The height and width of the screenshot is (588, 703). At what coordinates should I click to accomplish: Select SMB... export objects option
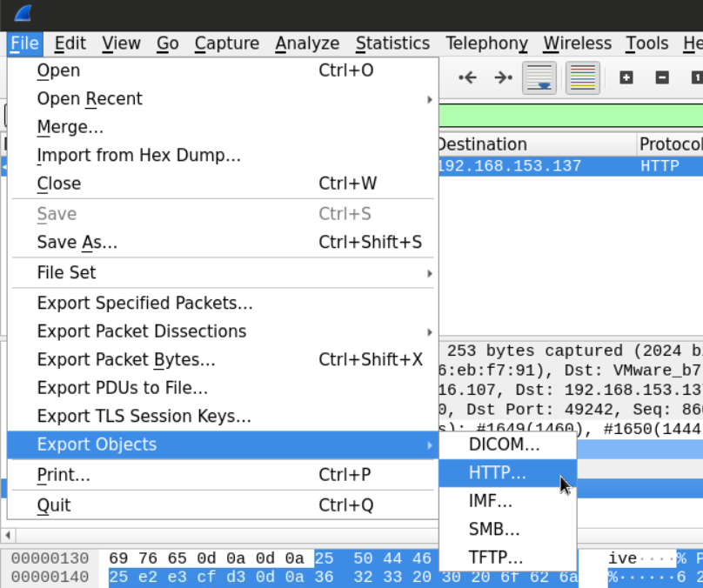(x=494, y=529)
